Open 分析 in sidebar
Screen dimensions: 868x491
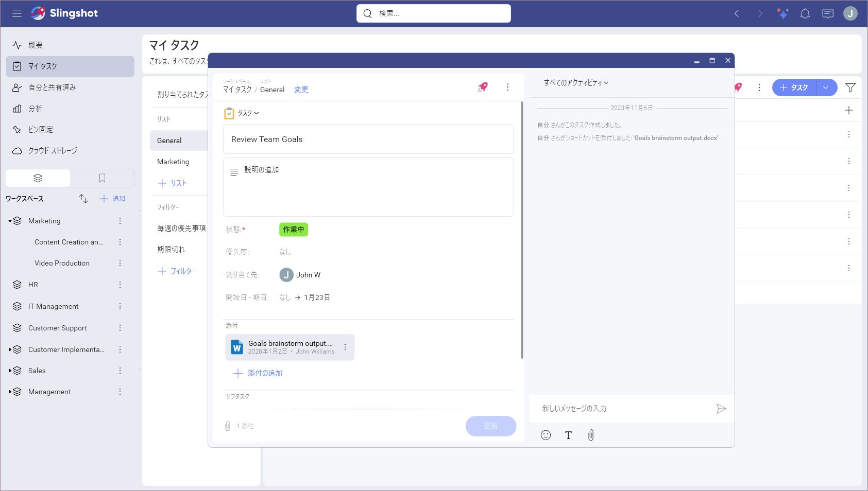tap(70, 109)
